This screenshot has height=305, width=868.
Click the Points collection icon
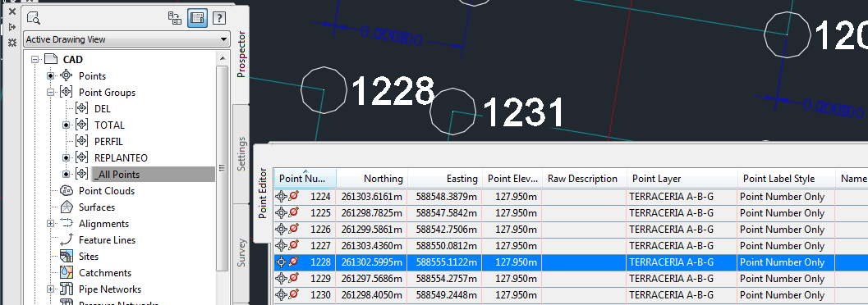pyautogui.click(x=67, y=75)
